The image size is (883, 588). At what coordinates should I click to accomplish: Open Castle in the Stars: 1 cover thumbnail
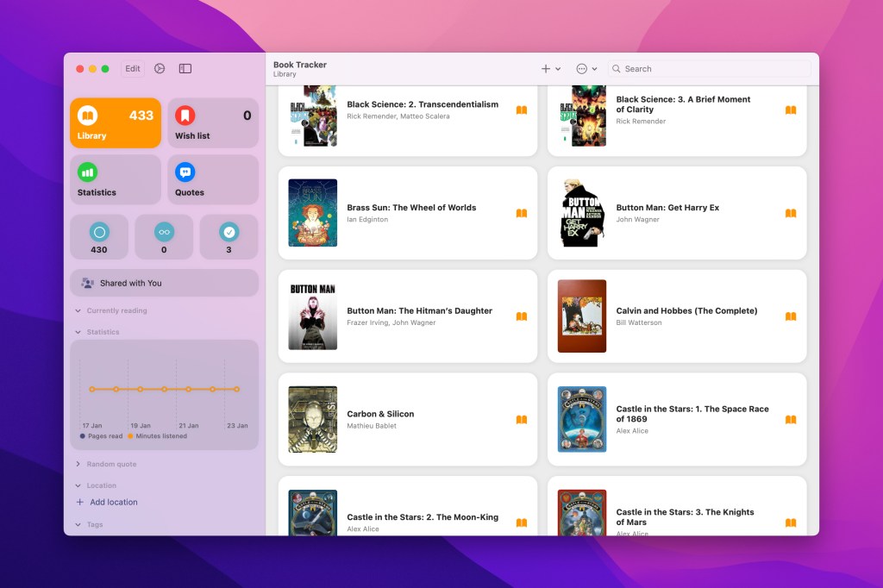click(582, 419)
